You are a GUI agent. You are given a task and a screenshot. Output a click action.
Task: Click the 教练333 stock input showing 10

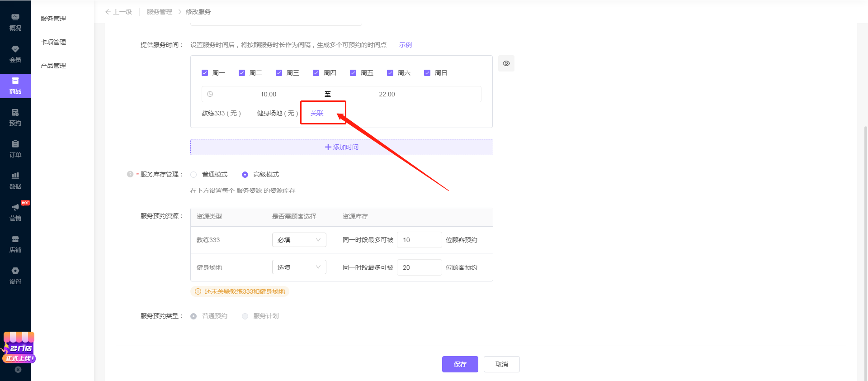pyautogui.click(x=420, y=240)
